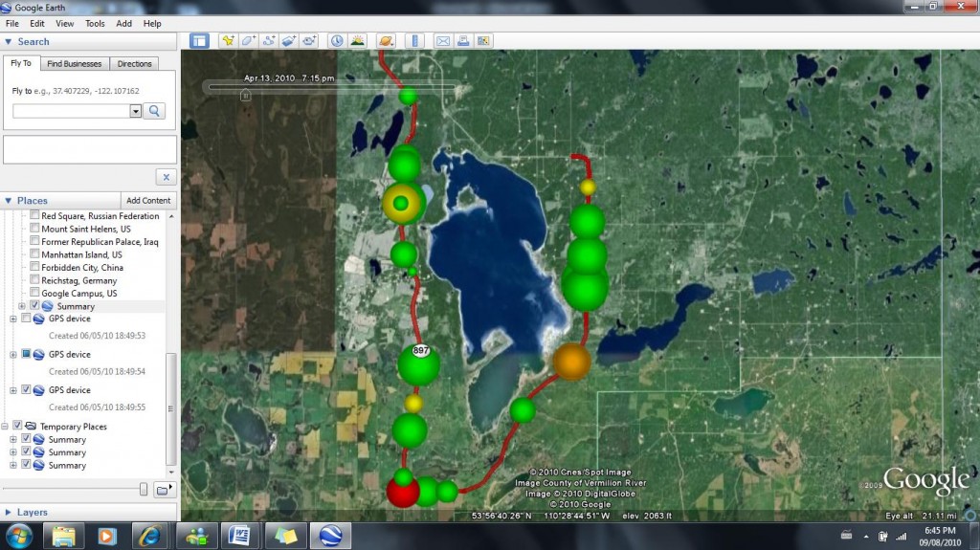Show historical imagery clock icon
The image size is (980, 550).
click(337, 41)
